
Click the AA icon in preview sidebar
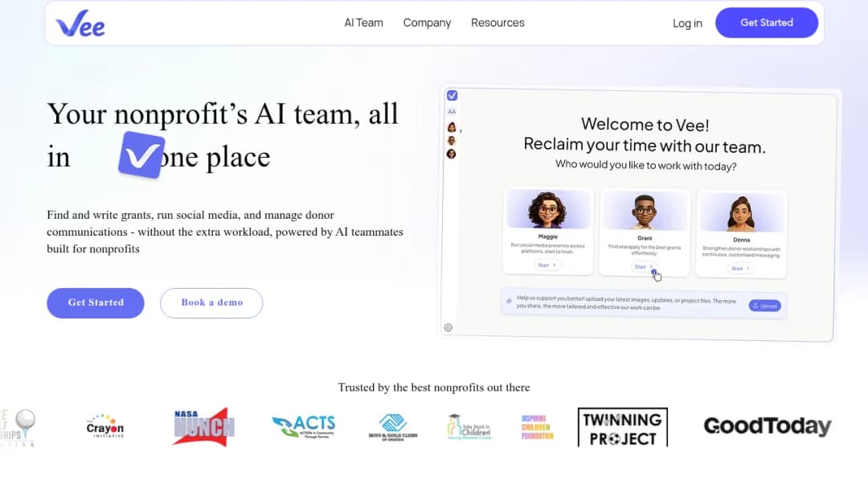[452, 112]
